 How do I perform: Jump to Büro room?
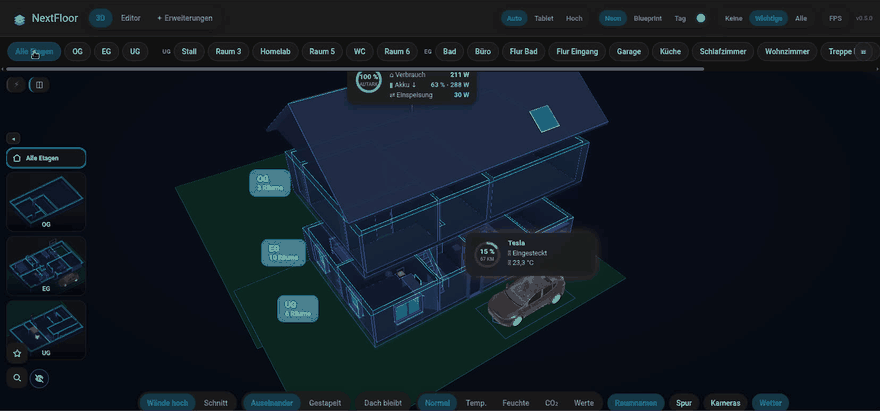[x=483, y=52]
